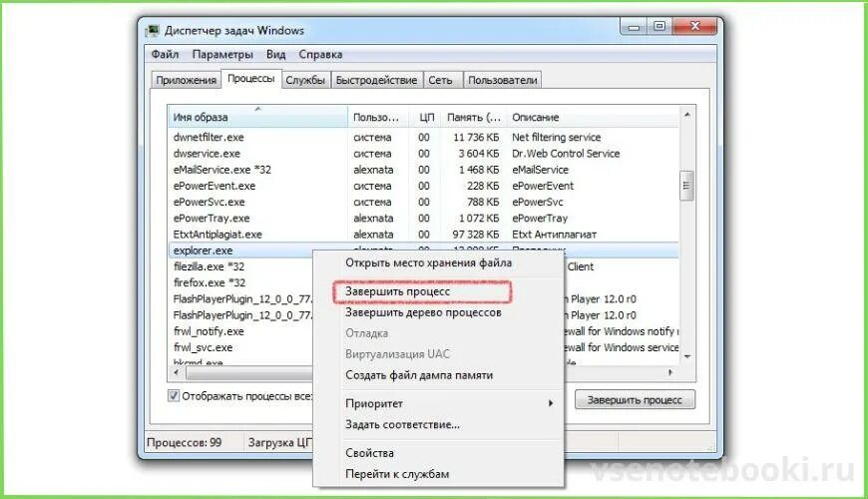
Task: Switch to the Быстродействие tab
Action: pos(376,80)
